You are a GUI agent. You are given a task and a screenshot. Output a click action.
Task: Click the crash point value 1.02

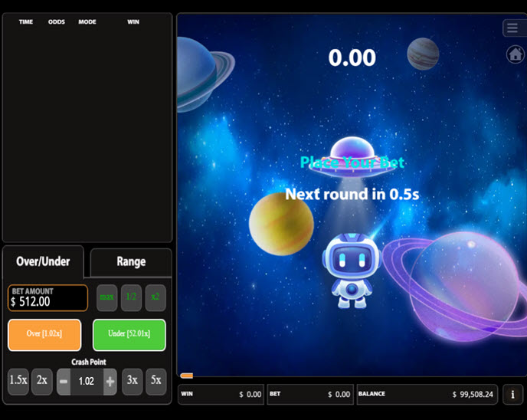(87, 382)
